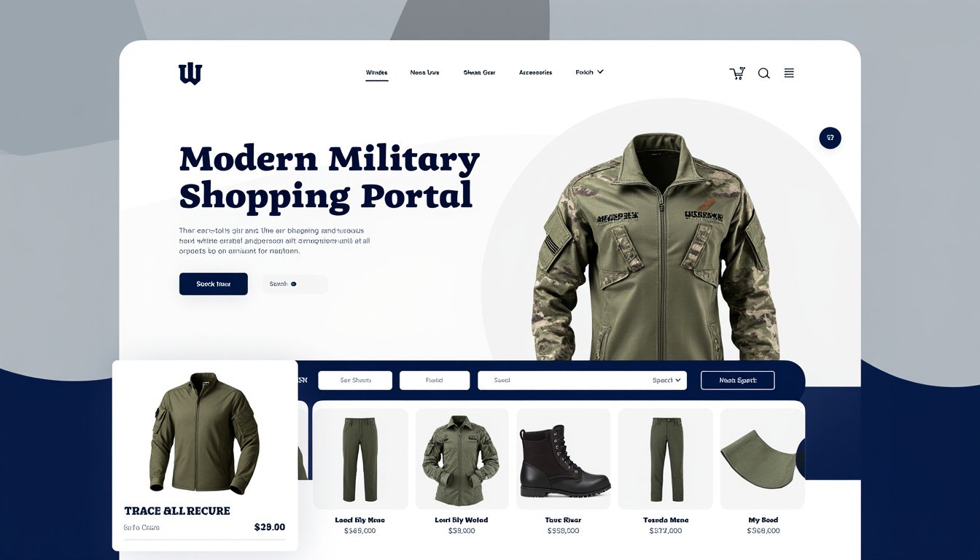Open the Accessories navigation item
The width and height of the screenshot is (980, 560).
[535, 72]
